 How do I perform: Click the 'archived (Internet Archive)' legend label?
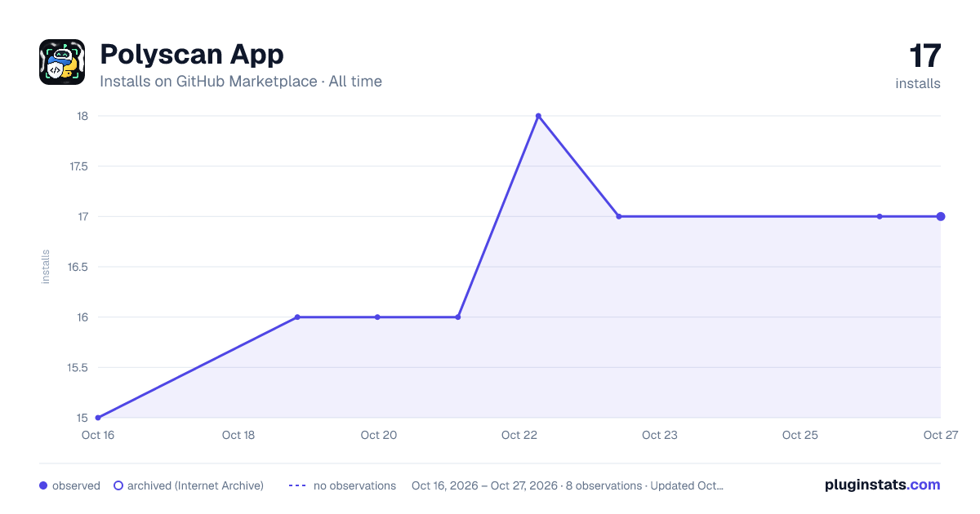point(195,485)
